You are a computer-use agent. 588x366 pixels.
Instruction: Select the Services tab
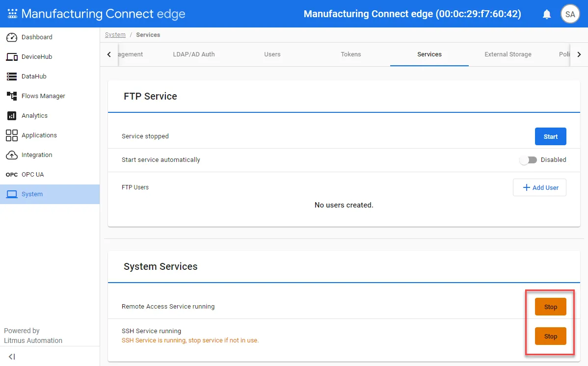point(429,54)
